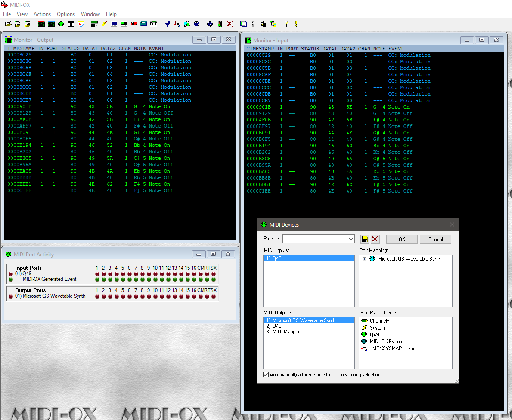Screen dimensions: 512x420
Task: Open the Actions menu
Action: (x=42, y=14)
